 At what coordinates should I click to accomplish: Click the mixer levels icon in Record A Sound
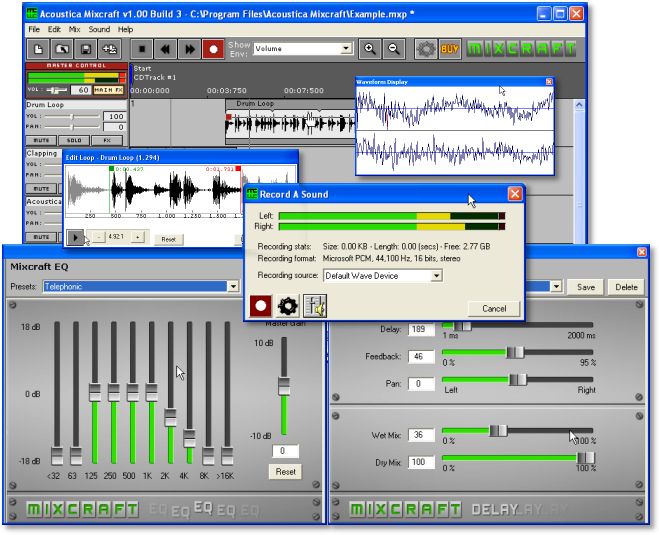[316, 306]
